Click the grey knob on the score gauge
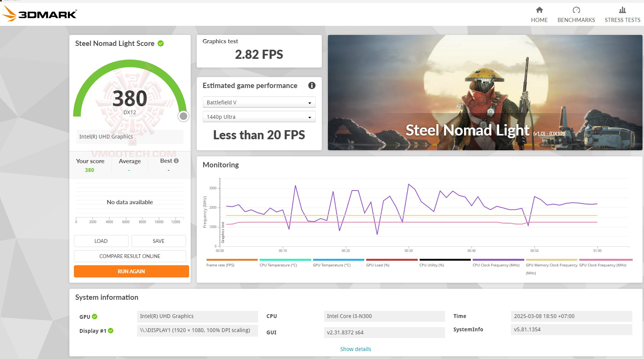The width and height of the screenshot is (644, 359). pos(183,116)
